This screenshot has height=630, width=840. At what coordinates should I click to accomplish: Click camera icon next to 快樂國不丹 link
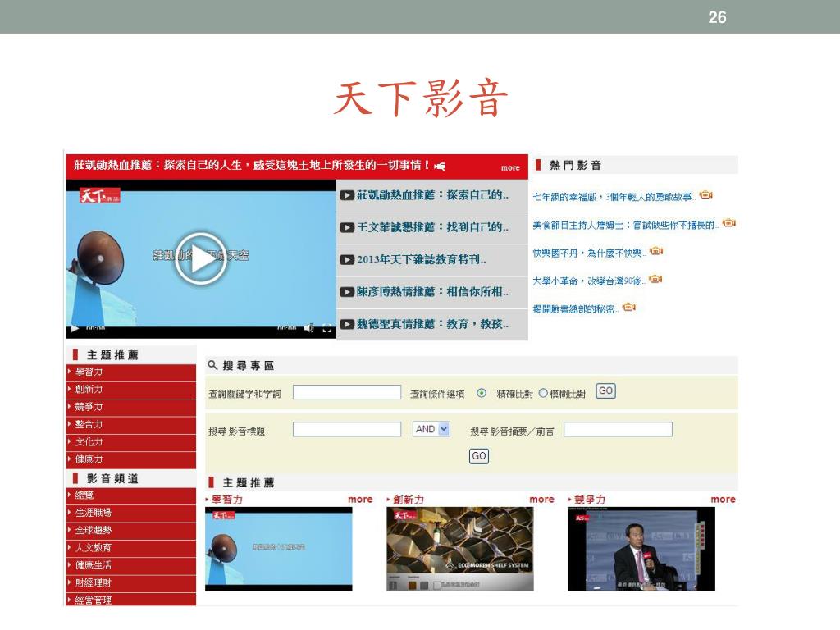(656, 251)
